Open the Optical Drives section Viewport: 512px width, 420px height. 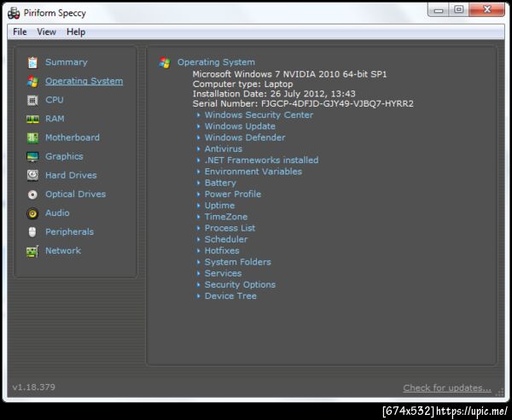[x=75, y=195]
